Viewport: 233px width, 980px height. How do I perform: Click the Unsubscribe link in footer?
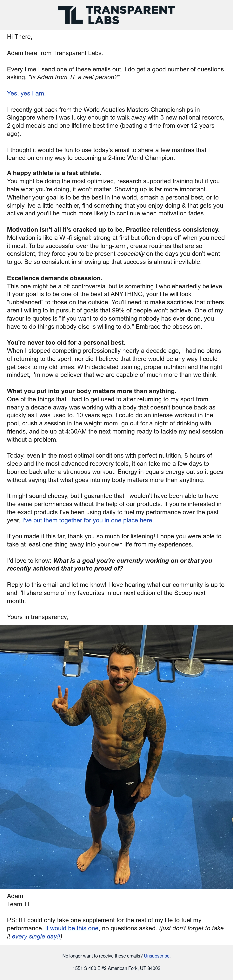click(x=157, y=956)
